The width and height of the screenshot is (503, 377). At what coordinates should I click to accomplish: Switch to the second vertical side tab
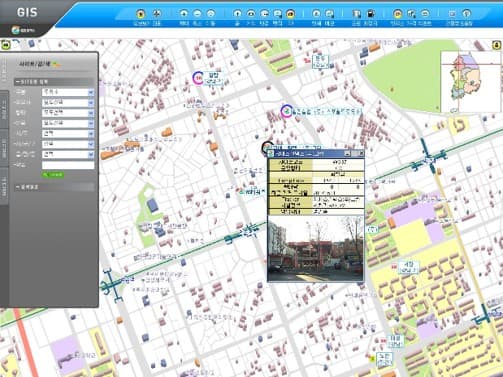coord(4,109)
